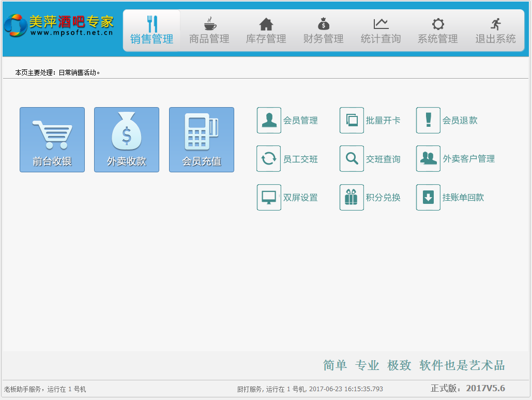Viewport: 532px width, 400px height.
Task: Open the 财务管理 tab
Action: (324, 31)
